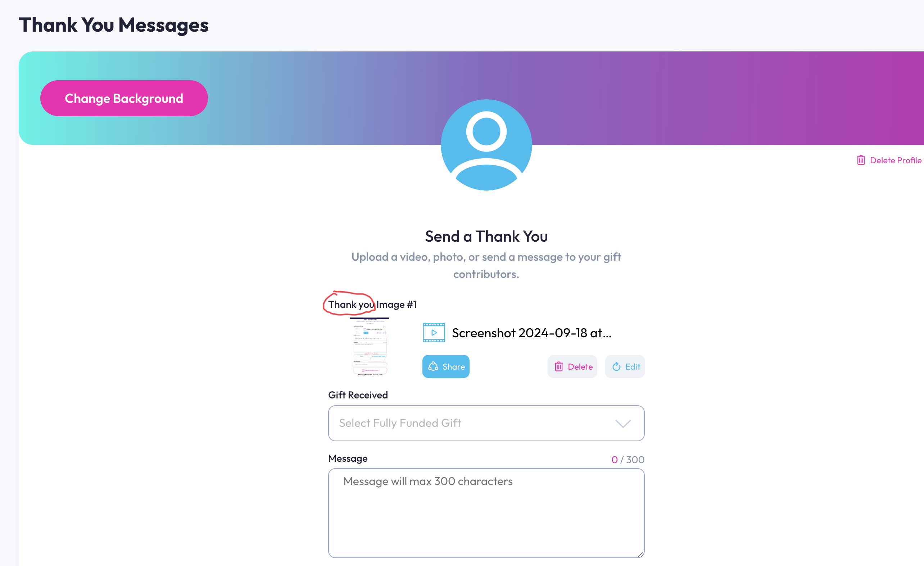
Task: Click the Share button
Action: [x=445, y=366]
